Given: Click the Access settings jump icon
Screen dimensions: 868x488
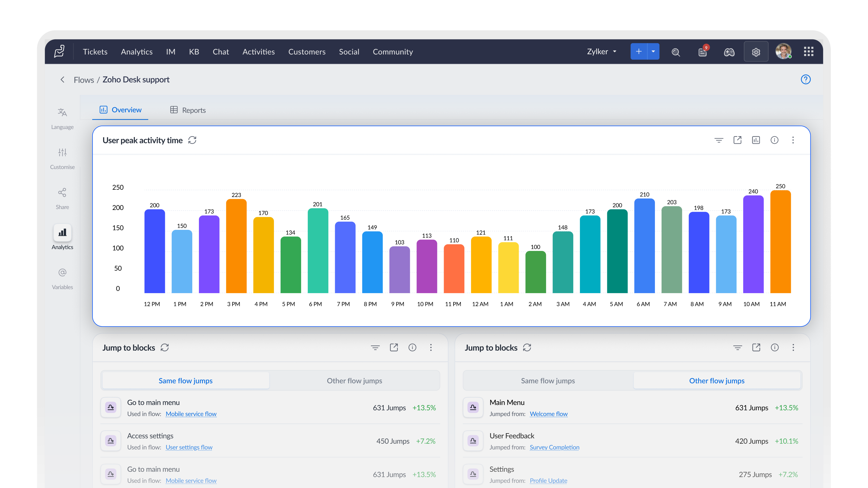Looking at the screenshot, I should tap(111, 440).
